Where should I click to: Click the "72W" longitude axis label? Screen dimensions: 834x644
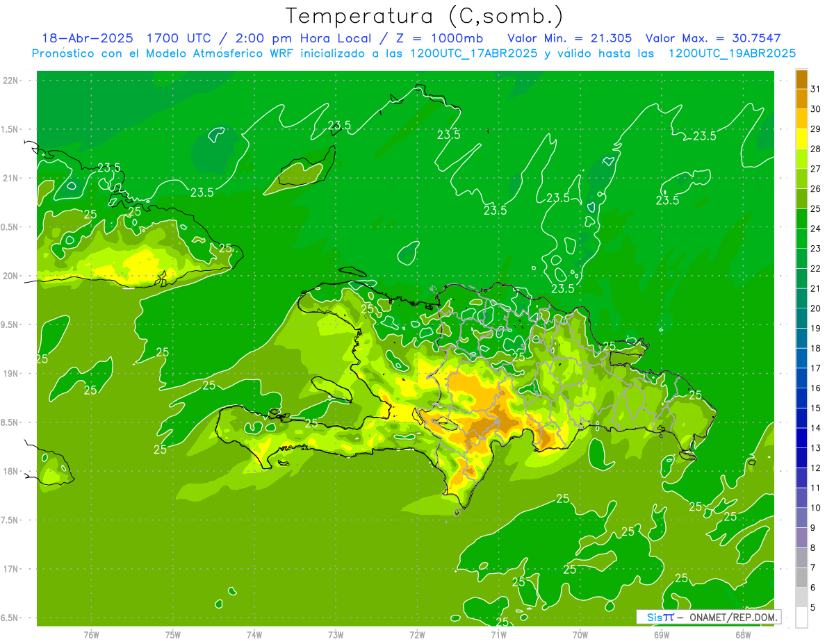tap(417, 635)
